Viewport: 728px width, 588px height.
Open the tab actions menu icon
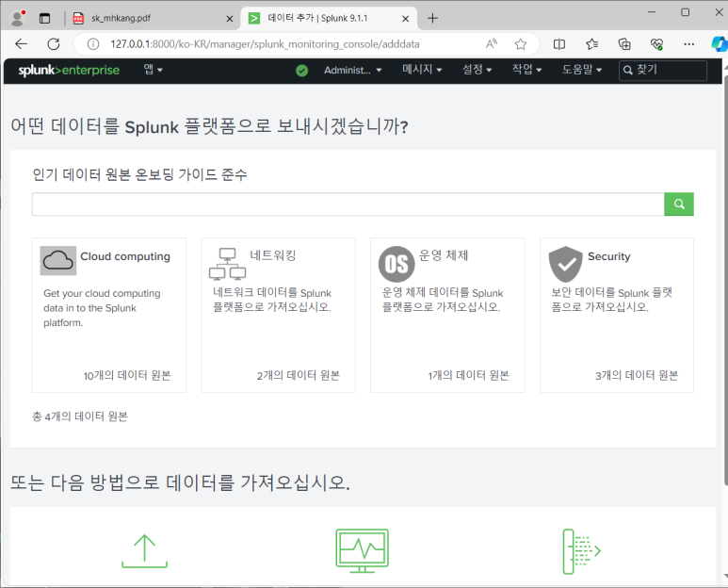click(44, 19)
